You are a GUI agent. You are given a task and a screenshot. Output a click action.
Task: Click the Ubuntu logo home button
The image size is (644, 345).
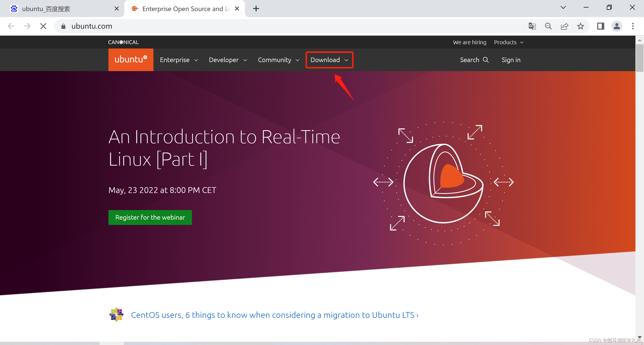(x=131, y=60)
